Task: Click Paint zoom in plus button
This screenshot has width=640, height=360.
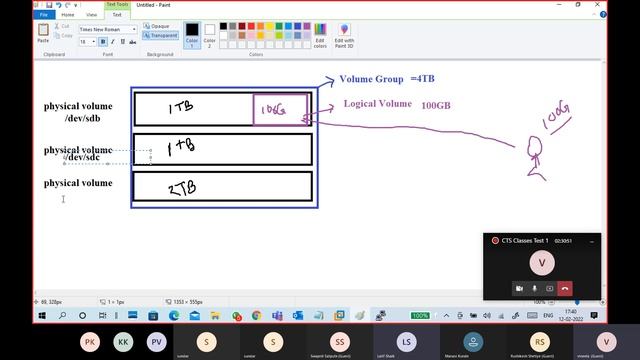Action: [x=602, y=302]
